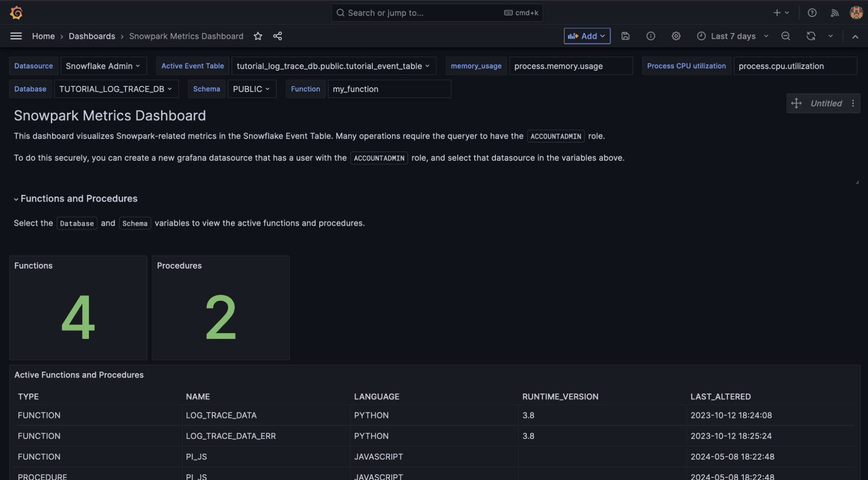Open the Untitled panel three-dot menu
Image resolution: width=868 pixels, height=480 pixels.
pos(853,103)
